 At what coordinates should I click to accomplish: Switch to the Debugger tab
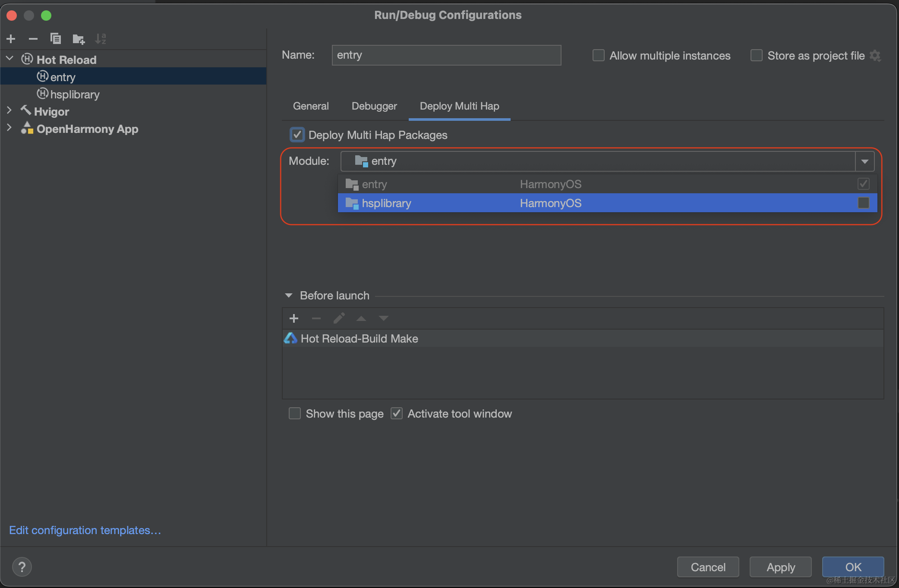coord(374,106)
